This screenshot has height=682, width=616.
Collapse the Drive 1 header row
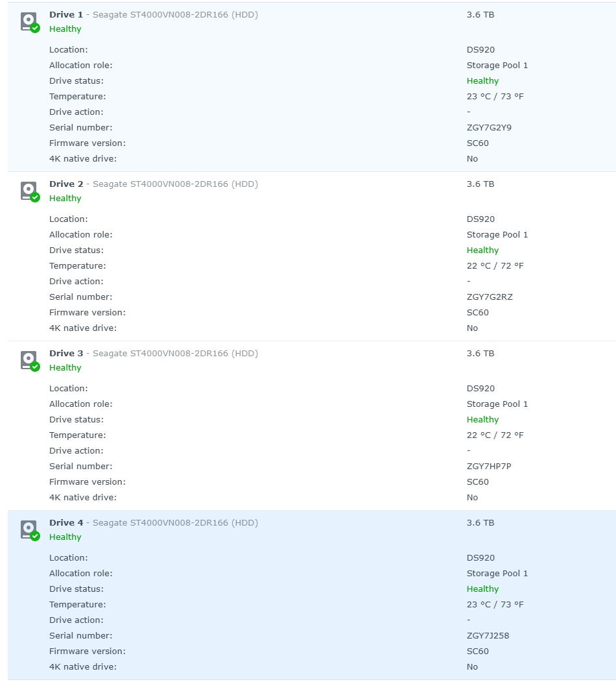tap(154, 15)
